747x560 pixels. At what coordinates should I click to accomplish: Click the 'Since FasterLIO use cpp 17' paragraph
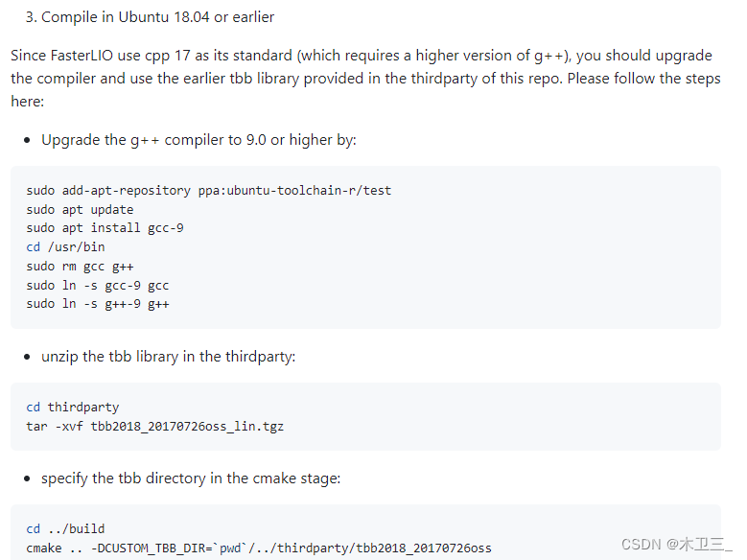tap(366, 79)
